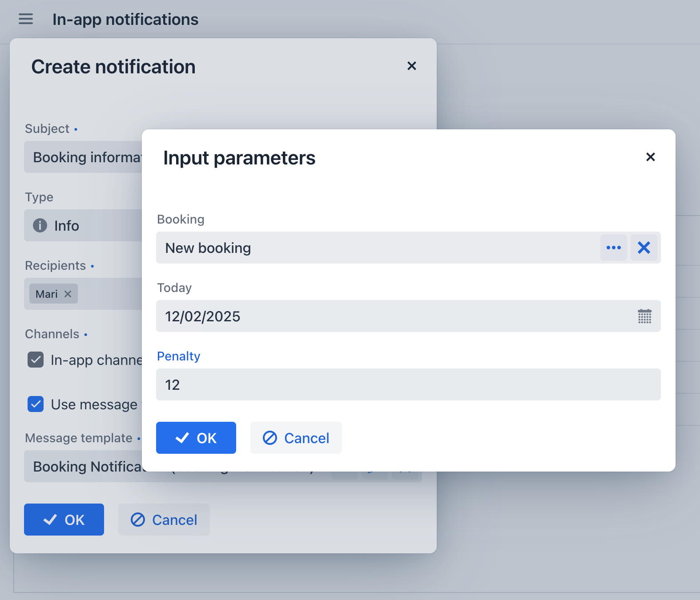Click the Message template field
The height and width of the screenshot is (600, 700).
[x=83, y=466]
